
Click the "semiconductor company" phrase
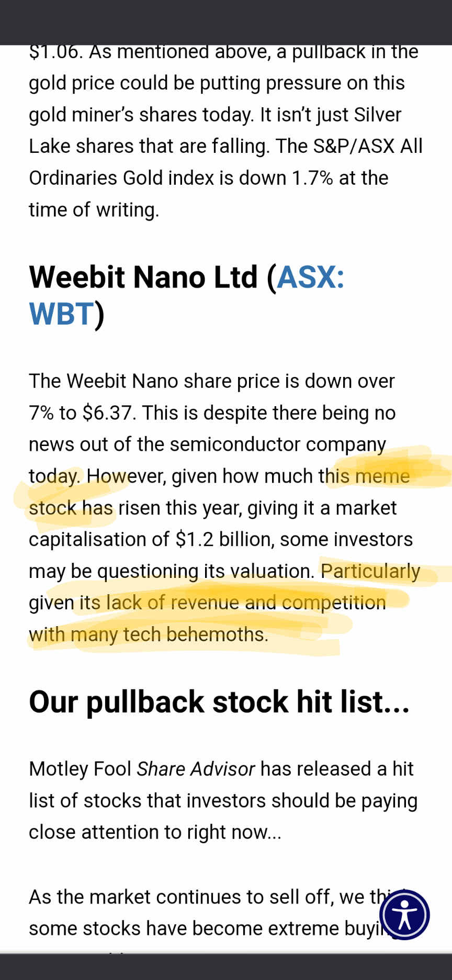[278, 444]
